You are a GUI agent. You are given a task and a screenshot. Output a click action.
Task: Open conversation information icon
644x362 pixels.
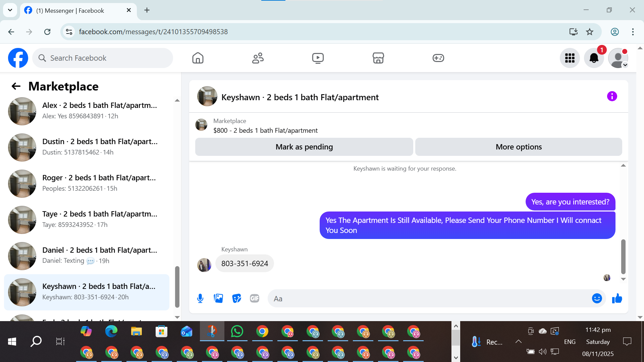pos(612,97)
